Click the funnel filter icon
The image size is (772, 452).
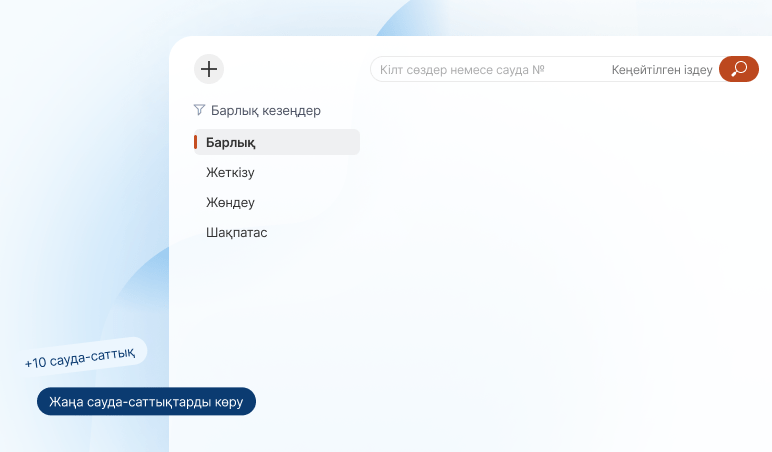[199, 110]
